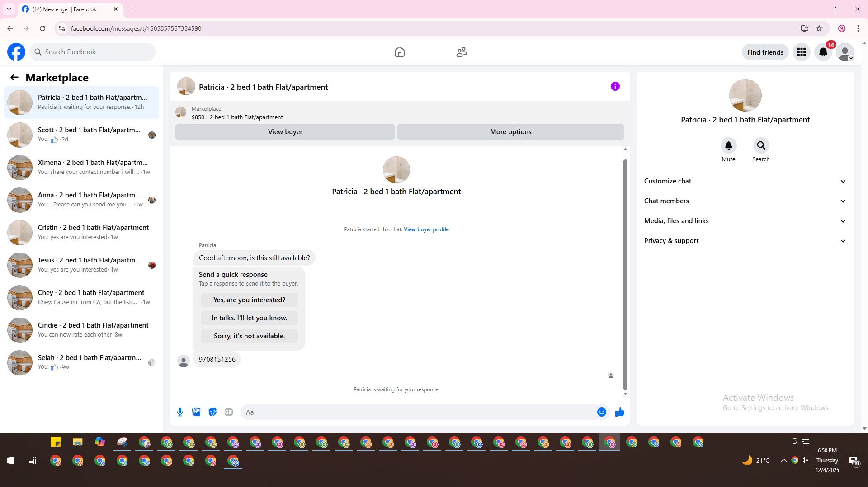Viewport: 868px width, 487px height.
Task: Click the browser address bar URL
Action: coord(136,28)
